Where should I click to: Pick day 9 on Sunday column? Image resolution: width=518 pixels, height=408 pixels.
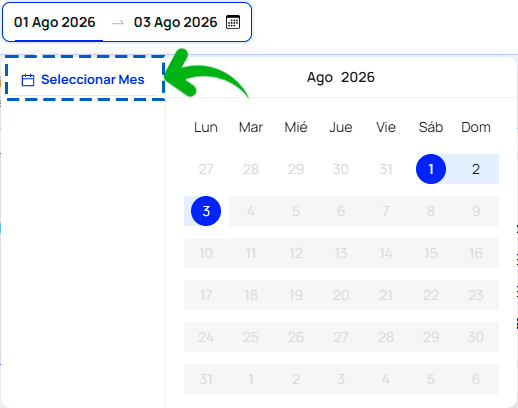[476, 211]
